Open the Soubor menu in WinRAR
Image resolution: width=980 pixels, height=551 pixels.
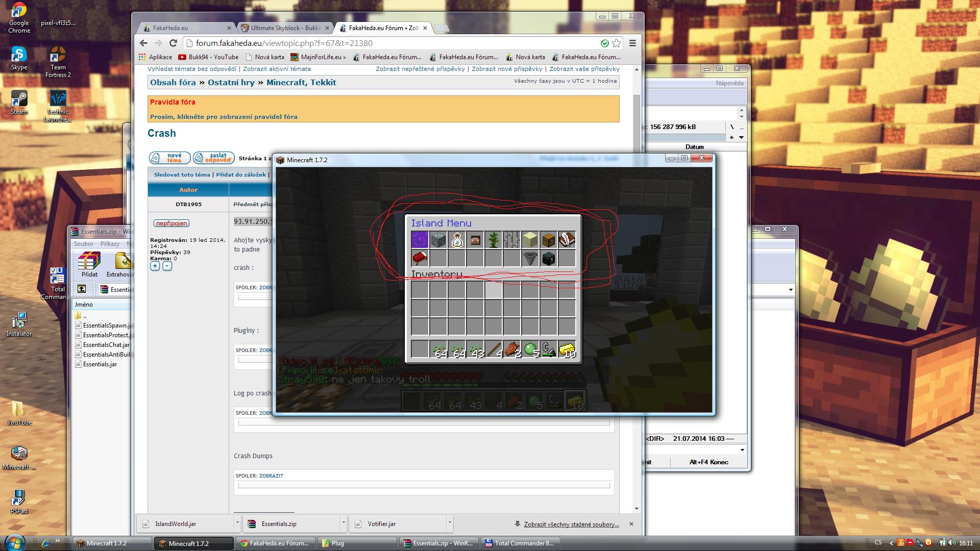(x=84, y=244)
